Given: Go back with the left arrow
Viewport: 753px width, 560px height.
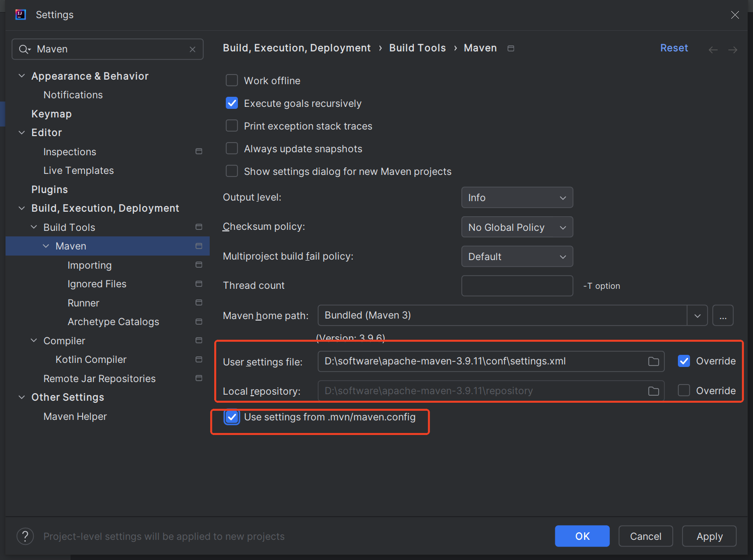Looking at the screenshot, I should point(713,49).
